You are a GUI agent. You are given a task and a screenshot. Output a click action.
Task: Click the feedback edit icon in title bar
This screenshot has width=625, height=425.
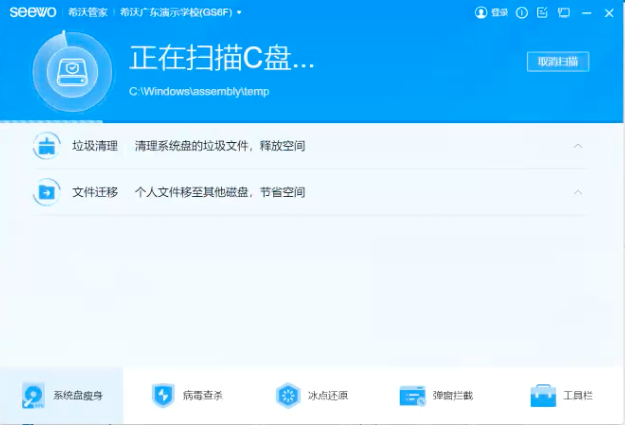(543, 13)
